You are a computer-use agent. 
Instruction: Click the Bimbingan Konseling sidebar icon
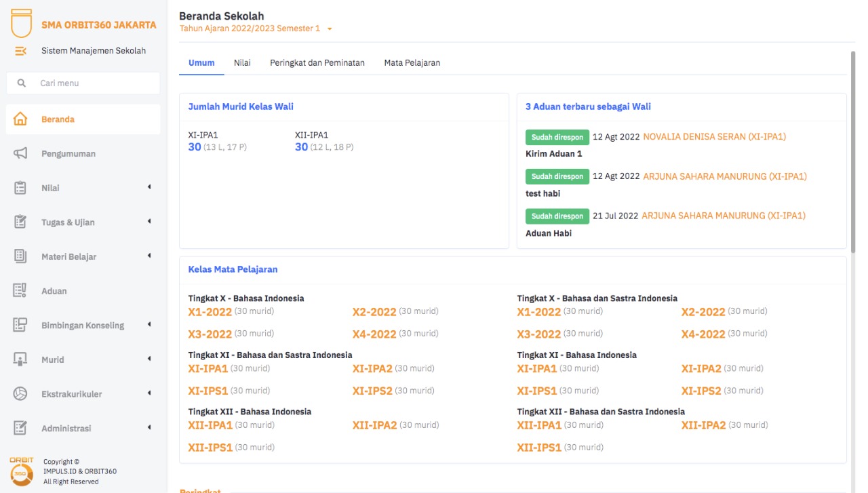[x=20, y=325]
